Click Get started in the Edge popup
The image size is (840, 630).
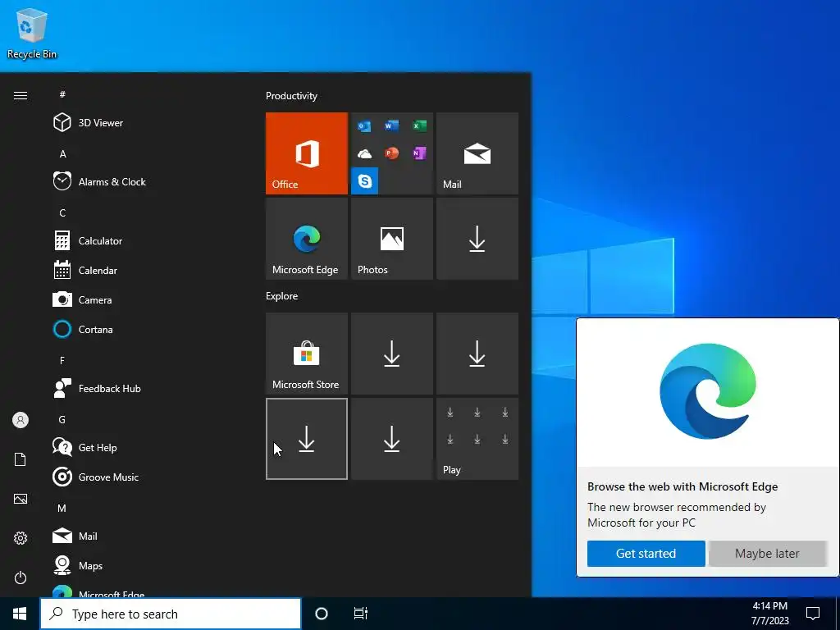coord(646,554)
